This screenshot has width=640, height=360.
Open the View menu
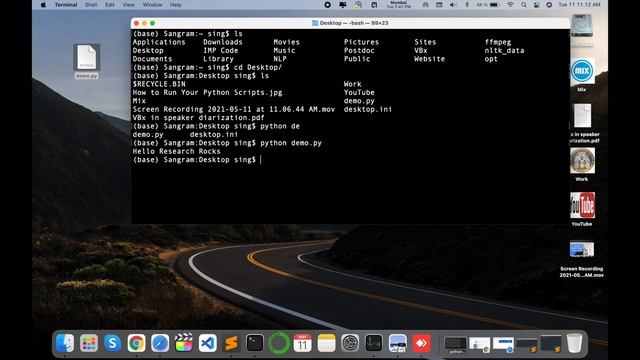tap(129, 5)
